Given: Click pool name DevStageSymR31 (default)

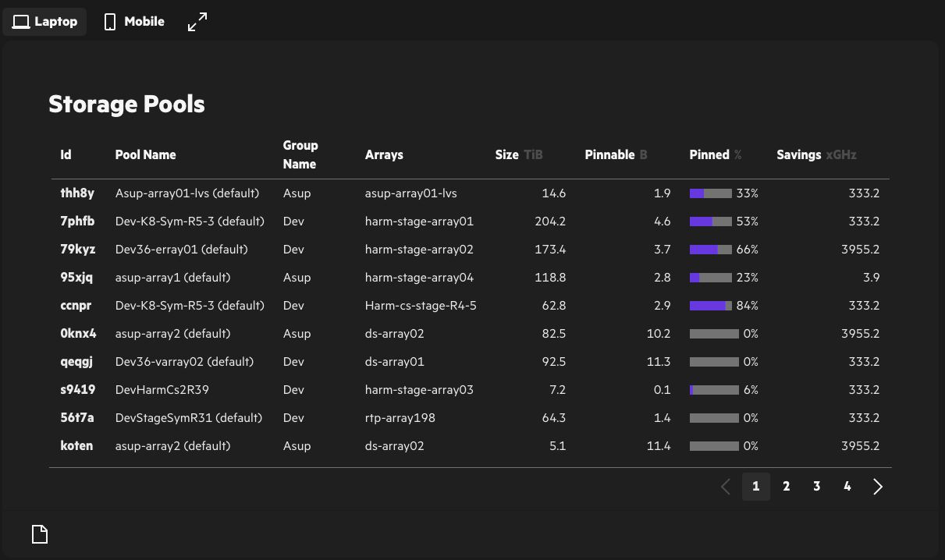Looking at the screenshot, I should tap(189, 417).
